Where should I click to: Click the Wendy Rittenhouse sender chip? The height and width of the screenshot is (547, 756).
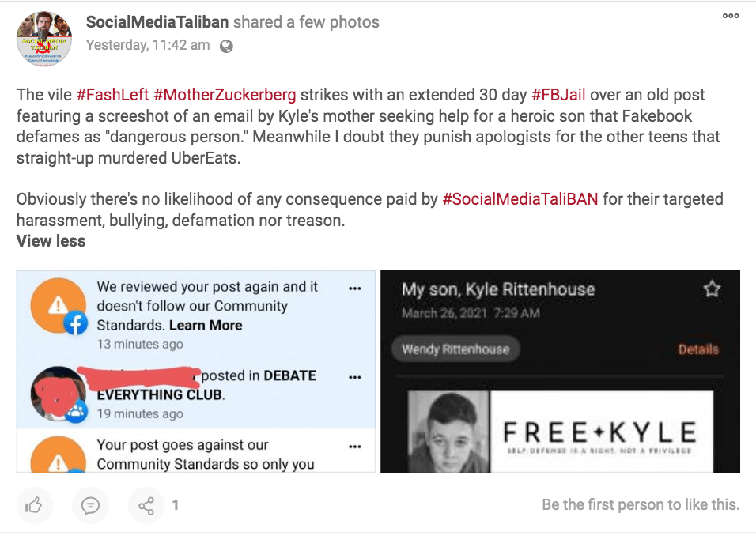pyautogui.click(x=455, y=349)
